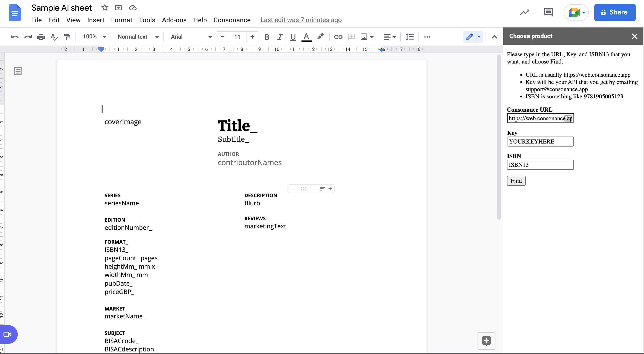Click the ISBN13 input field

(x=540, y=165)
